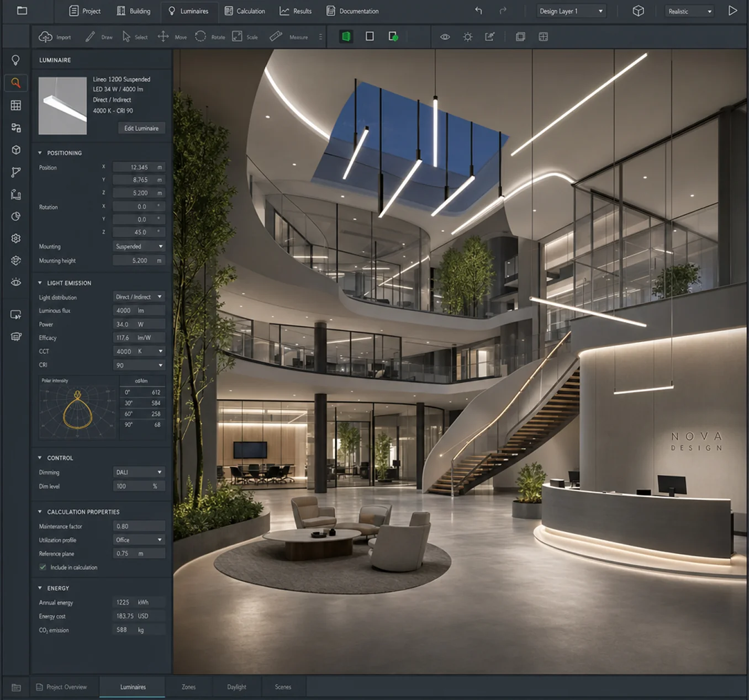749x700 pixels.
Task: Open the Mounting Suspended dropdown
Action: pyautogui.click(x=139, y=246)
